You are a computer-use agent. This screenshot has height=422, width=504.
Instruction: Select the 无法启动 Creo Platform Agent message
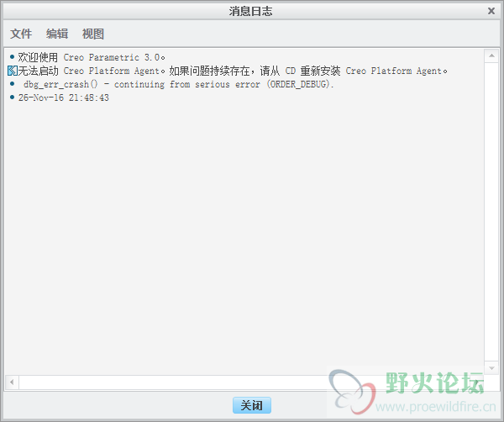(232, 71)
